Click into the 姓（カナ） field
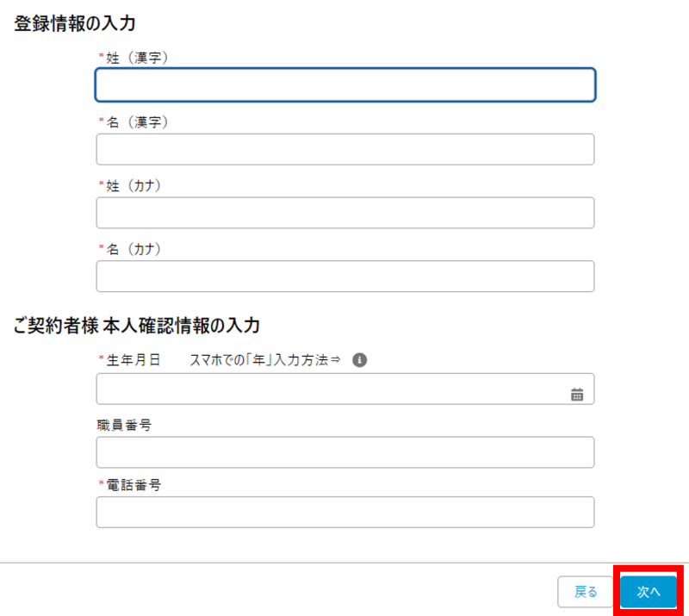Viewport: 689px width, 616px height. [344, 213]
